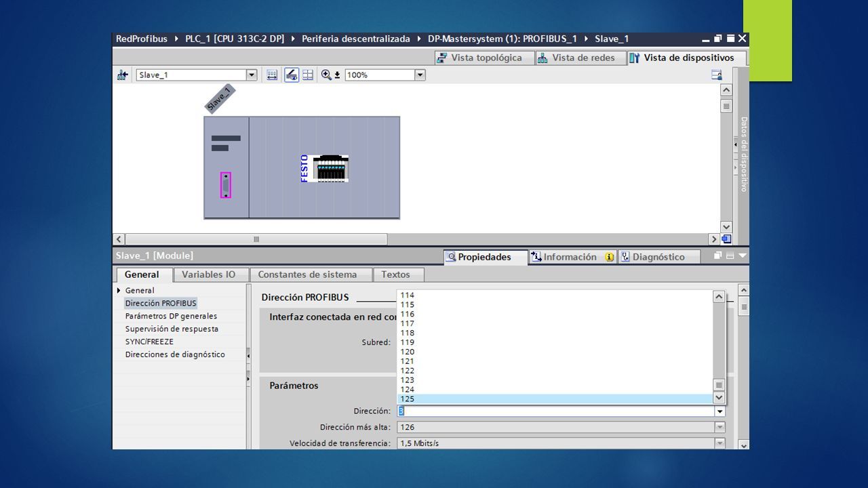The height and width of the screenshot is (488, 868).
Task: Click the yellow info indicator icon
Action: [x=610, y=257]
